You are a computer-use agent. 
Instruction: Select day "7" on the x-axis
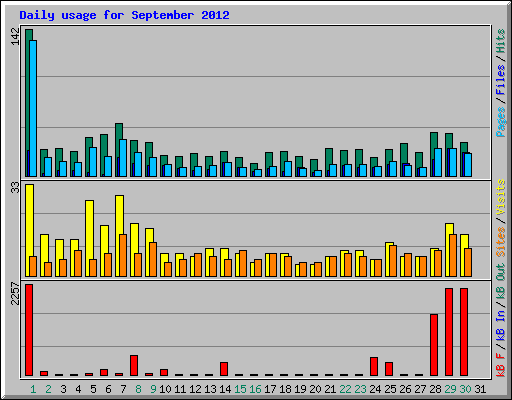tap(123, 389)
